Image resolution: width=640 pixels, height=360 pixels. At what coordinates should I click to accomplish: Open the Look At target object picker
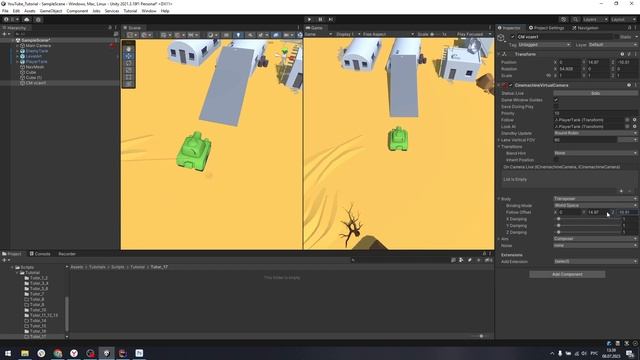(634, 127)
